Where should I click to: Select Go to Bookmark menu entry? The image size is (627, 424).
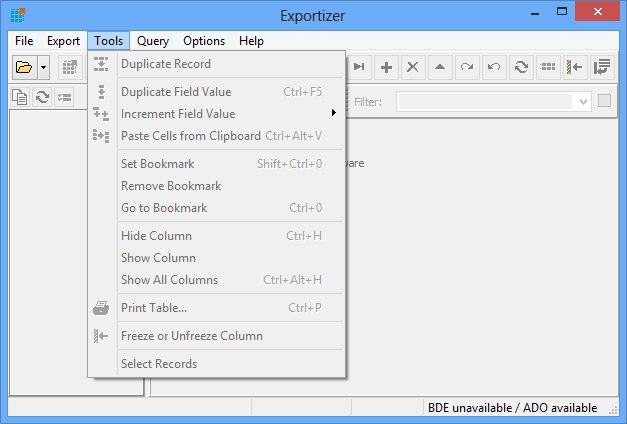216,208
